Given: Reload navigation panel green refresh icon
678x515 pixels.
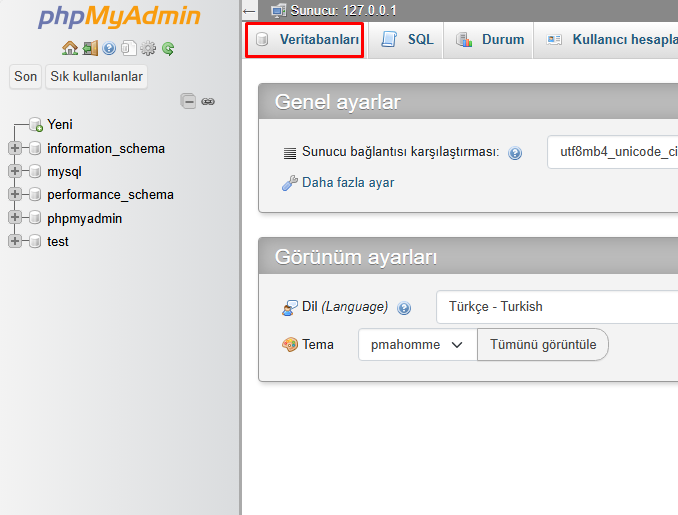Looking at the screenshot, I should [168, 48].
